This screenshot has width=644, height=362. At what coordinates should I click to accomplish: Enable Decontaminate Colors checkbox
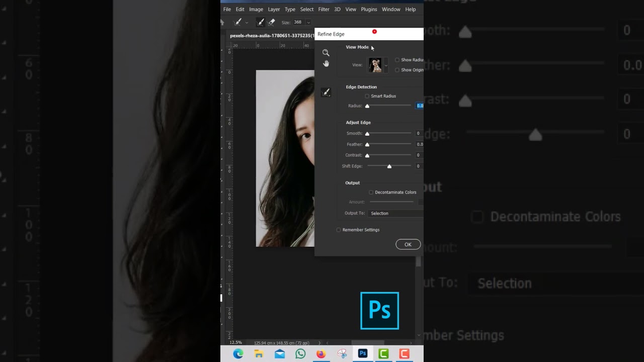pyautogui.click(x=371, y=192)
